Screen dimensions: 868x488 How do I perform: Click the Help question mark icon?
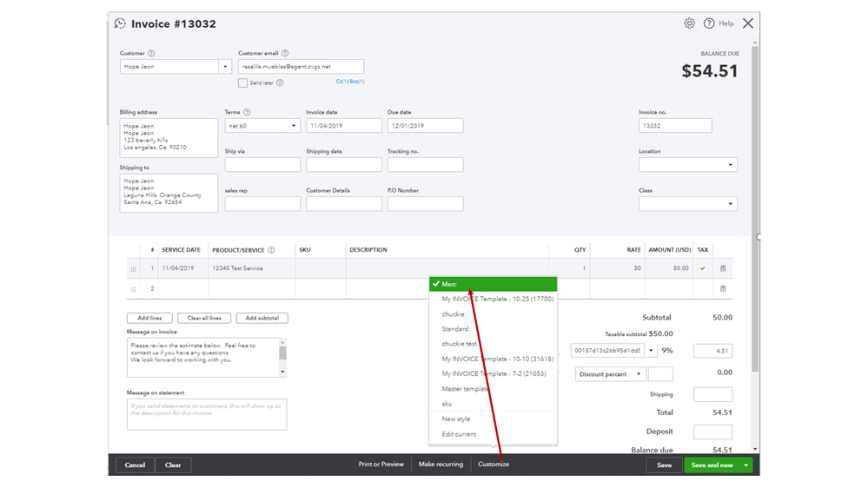click(x=709, y=23)
